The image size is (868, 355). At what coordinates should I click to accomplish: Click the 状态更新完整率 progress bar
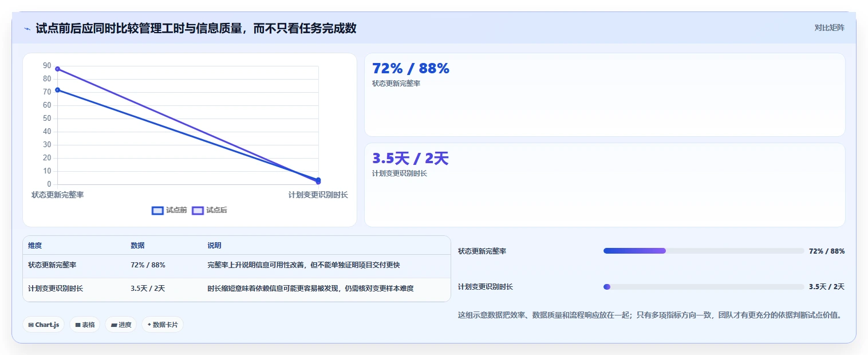pos(704,251)
